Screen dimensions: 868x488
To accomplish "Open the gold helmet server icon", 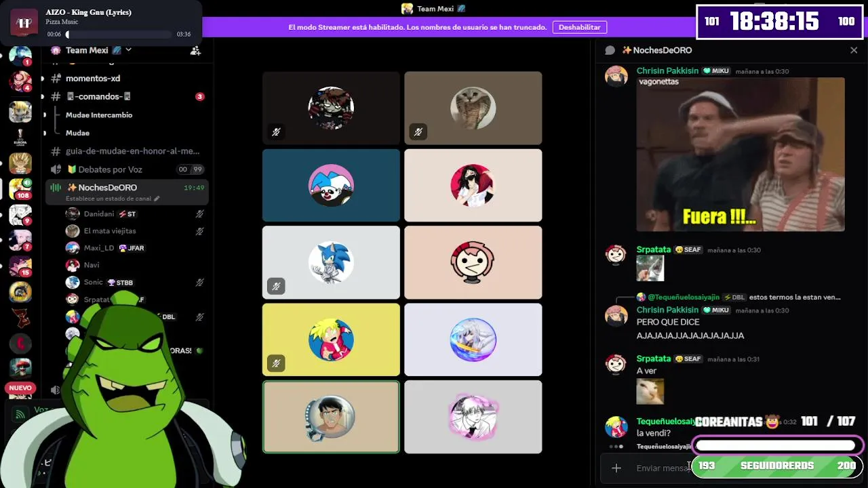I will point(20,292).
